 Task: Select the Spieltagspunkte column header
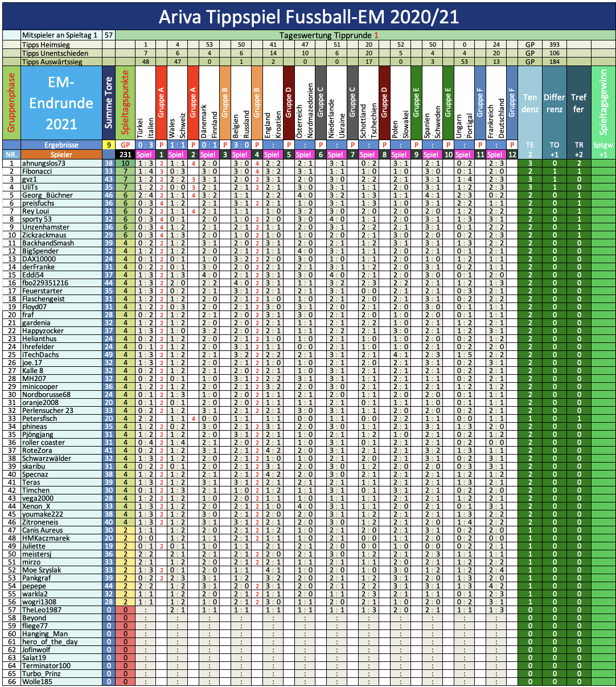125,103
